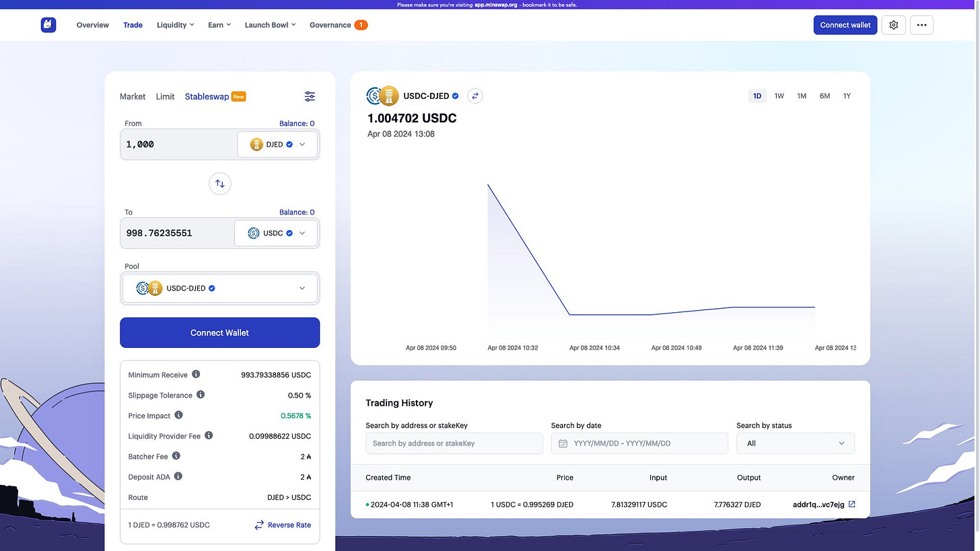Open the Trade page
The width and height of the screenshot is (980, 551).
click(133, 25)
